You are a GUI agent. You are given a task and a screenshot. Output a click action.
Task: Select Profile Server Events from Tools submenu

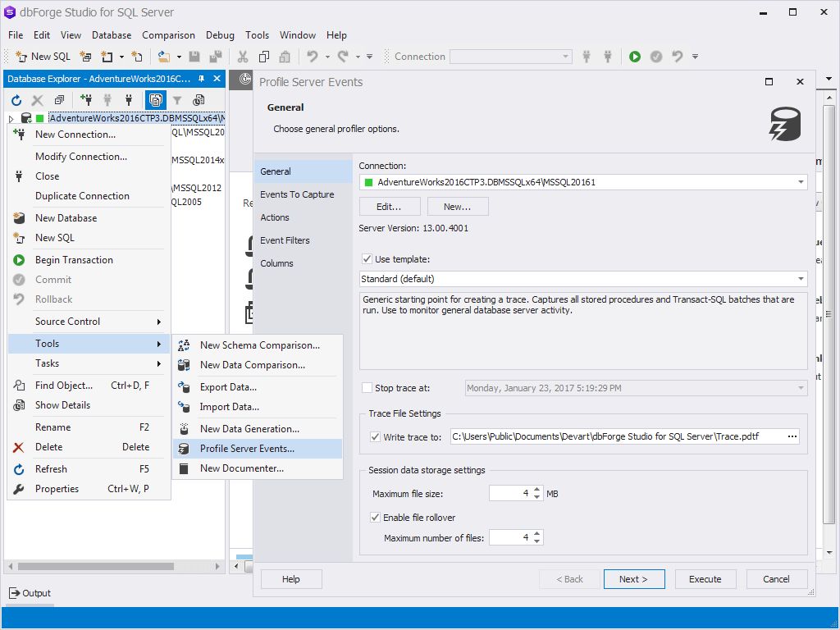[247, 449]
